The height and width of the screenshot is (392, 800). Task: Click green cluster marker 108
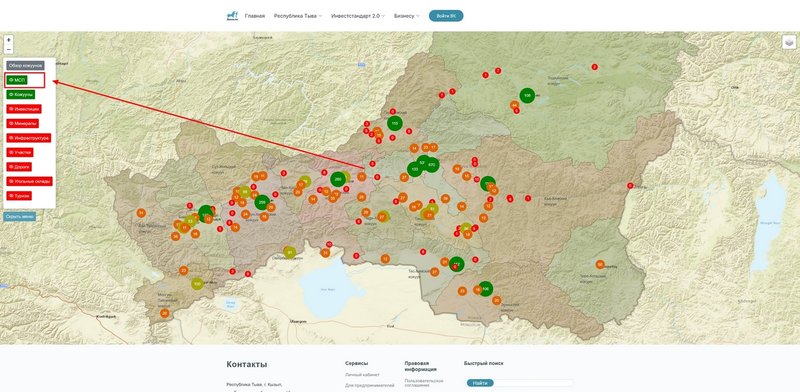[x=527, y=95]
